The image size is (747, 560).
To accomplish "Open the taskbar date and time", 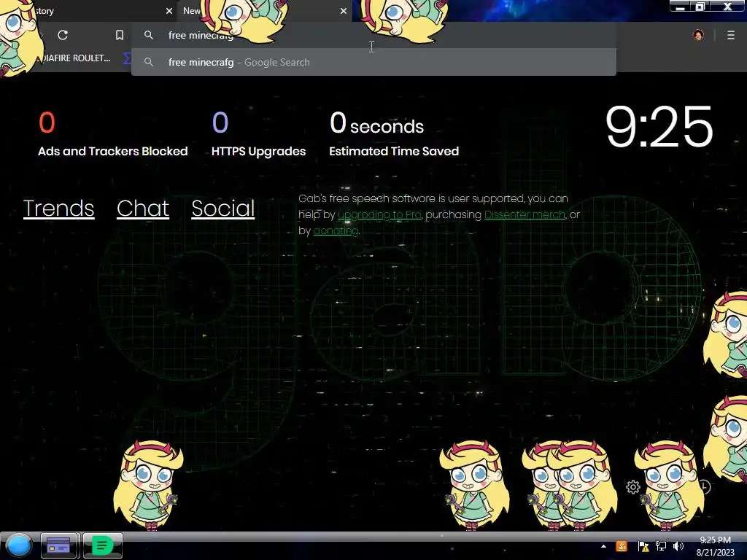I will point(715,546).
